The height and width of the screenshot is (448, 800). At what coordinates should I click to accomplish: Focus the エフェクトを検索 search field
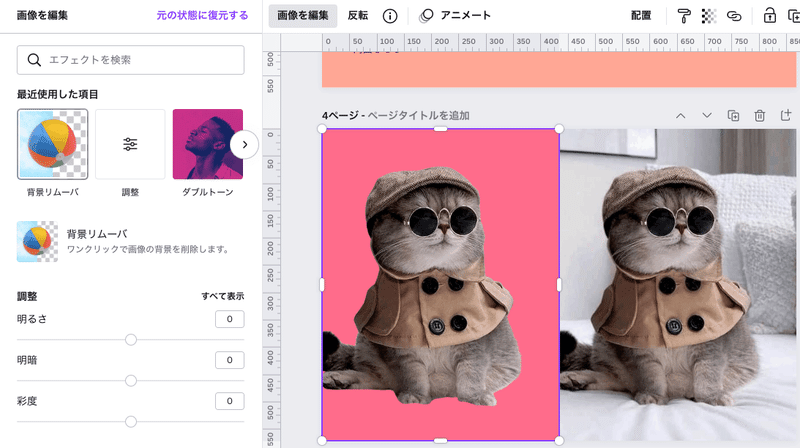(131, 60)
